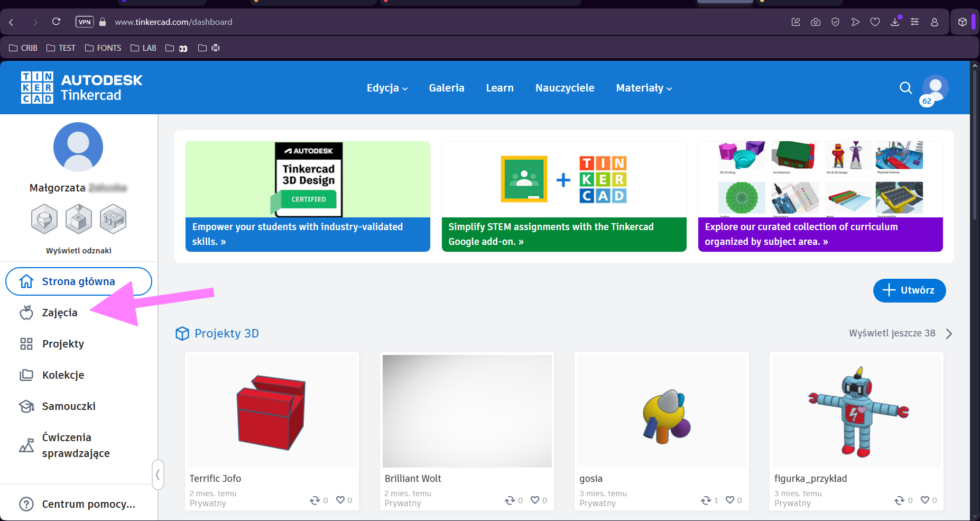Open Galeria in the top navigation

pos(446,88)
